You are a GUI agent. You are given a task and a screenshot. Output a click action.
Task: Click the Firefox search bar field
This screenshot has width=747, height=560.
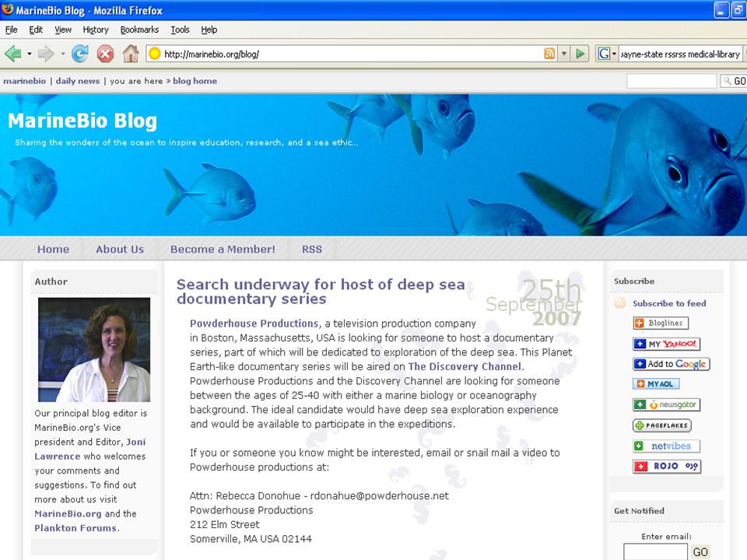tap(680, 54)
